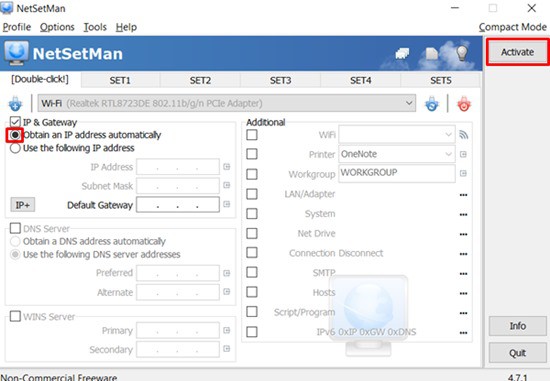Image resolution: width=550 pixels, height=381 pixels.
Task: Click the note icon in banner
Action: pos(432,53)
